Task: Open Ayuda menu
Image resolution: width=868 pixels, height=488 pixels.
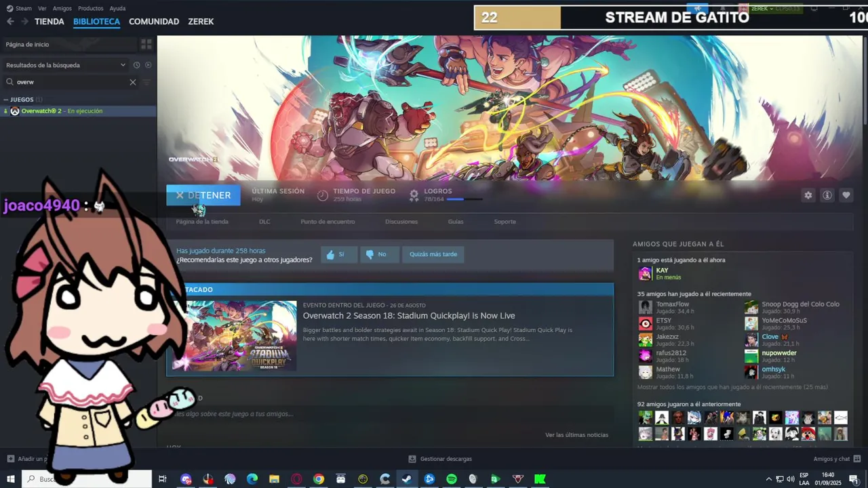Action: [x=117, y=8]
